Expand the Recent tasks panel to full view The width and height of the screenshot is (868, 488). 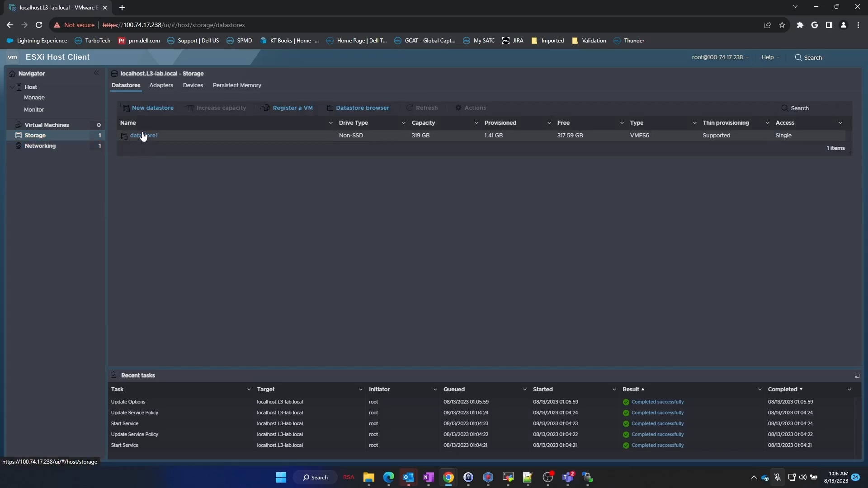(857, 375)
